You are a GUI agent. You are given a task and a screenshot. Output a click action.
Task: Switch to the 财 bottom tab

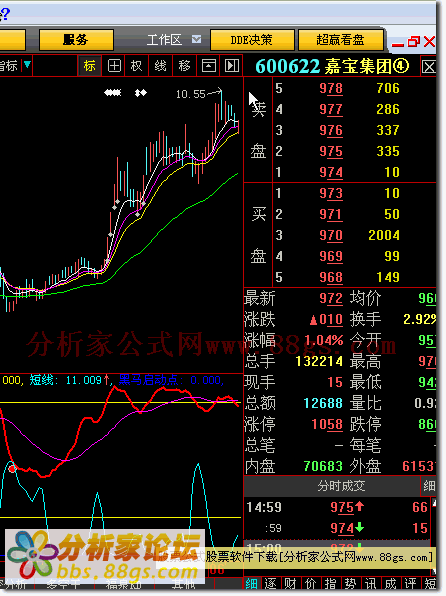click(291, 583)
